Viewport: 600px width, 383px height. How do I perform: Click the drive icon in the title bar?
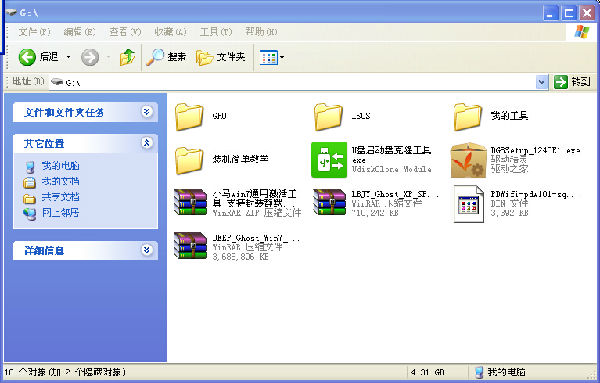click(x=11, y=13)
